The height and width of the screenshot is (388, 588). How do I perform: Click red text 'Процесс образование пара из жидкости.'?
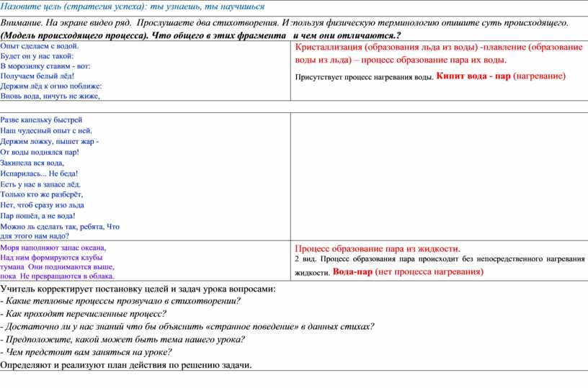point(378,248)
